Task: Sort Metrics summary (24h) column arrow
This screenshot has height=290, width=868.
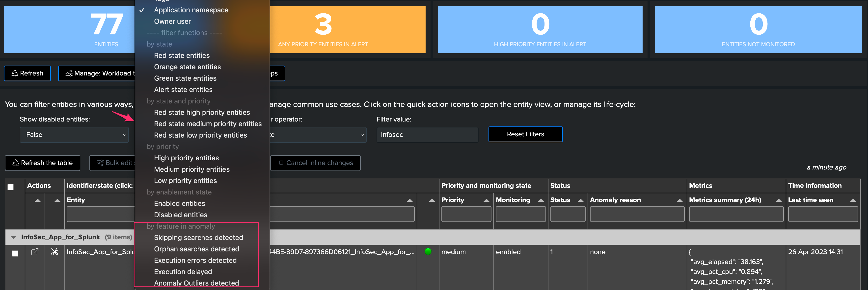Action: 779,200
